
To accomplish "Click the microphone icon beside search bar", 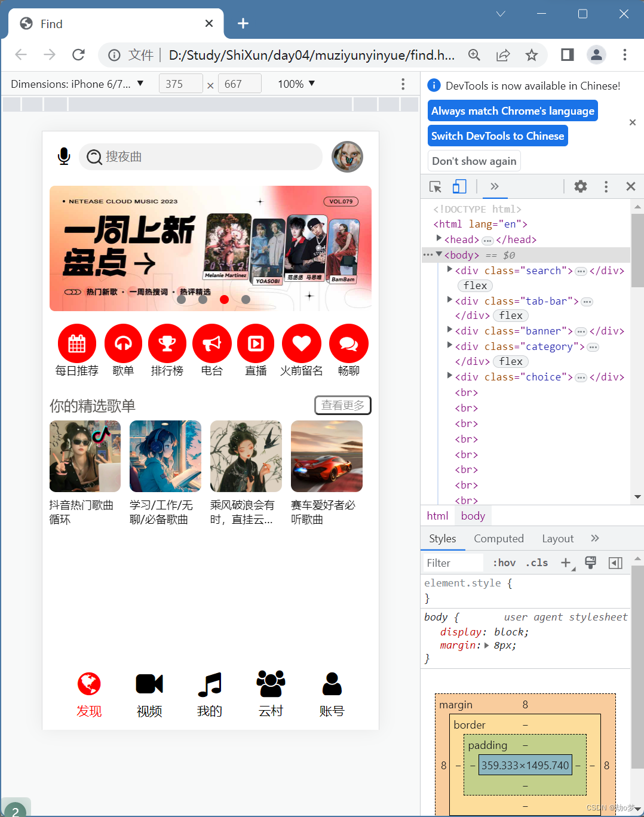I will click(x=64, y=156).
